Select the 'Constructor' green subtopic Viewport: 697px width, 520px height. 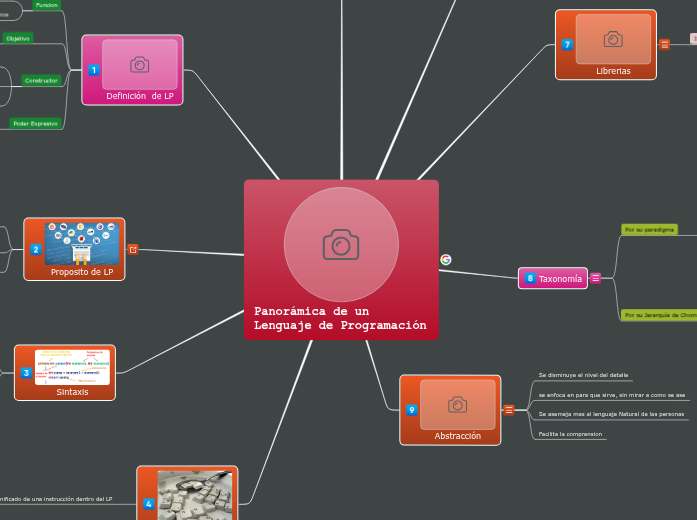(41, 80)
